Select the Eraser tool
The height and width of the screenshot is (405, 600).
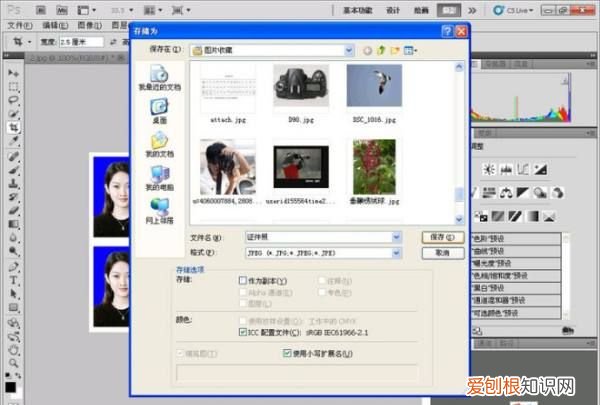(13, 211)
